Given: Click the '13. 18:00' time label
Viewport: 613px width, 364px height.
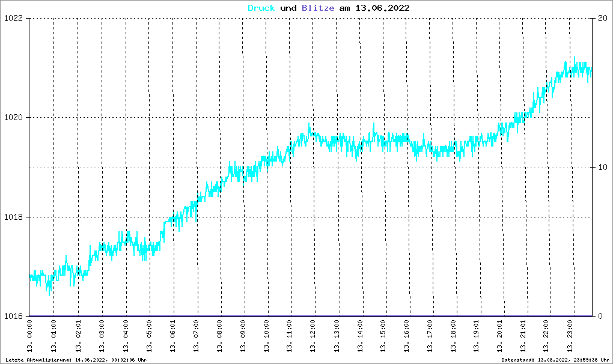Looking at the screenshot, I should click(453, 336).
